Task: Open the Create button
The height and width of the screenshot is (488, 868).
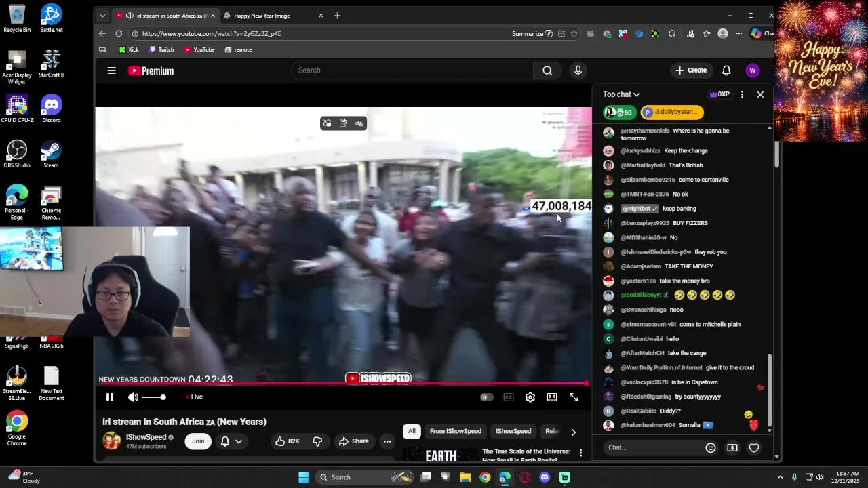Action: pyautogui.click(x=691, y=70)
